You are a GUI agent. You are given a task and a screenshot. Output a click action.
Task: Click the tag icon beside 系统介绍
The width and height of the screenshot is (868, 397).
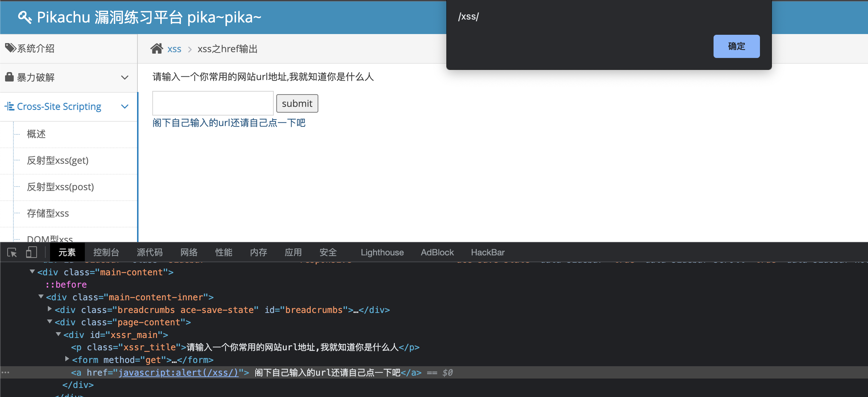10,48
